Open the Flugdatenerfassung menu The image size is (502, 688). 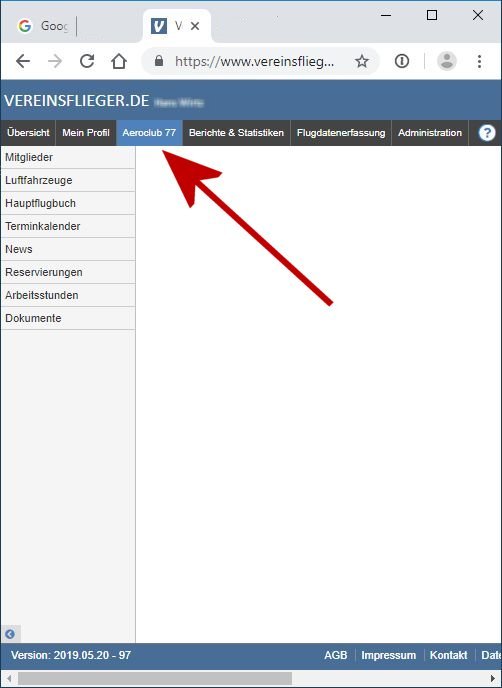[x=341, y=133]
